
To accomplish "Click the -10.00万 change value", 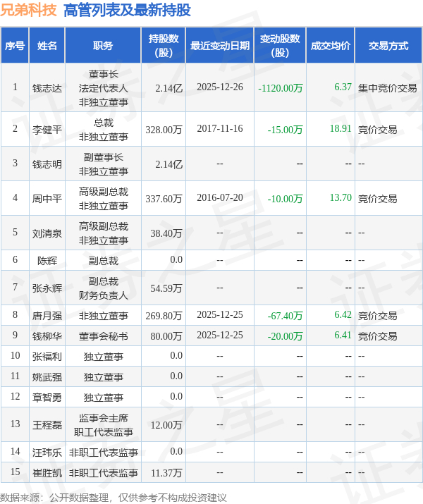I will pos(285,199).
